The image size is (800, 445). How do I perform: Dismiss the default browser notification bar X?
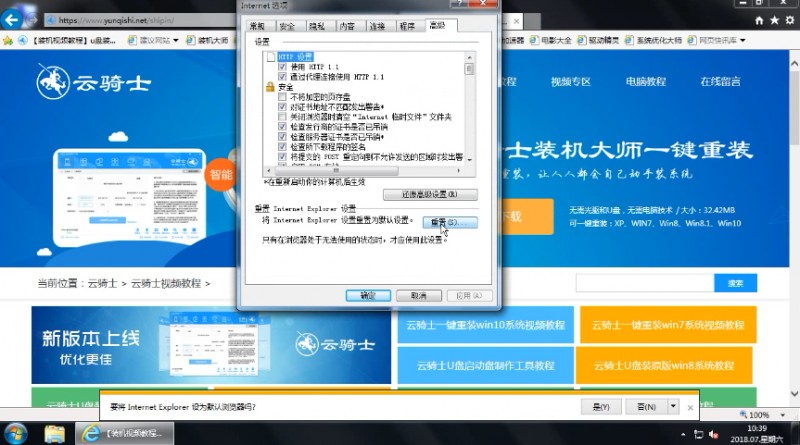point(690,407)
